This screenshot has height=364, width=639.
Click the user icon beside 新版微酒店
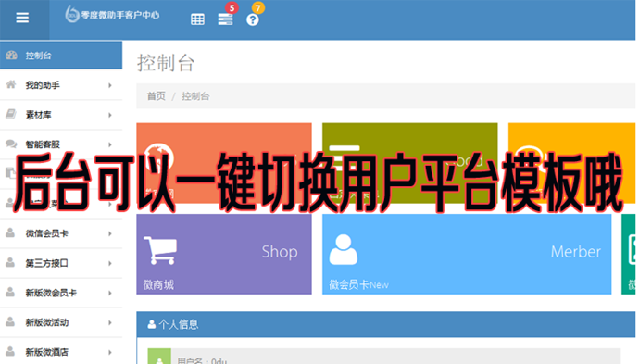click(10, 351)
